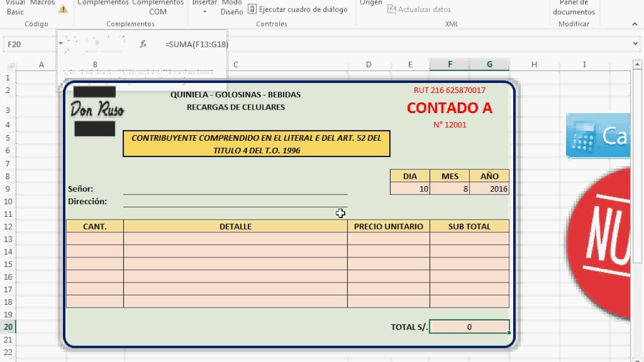Click the DIA value cell 10

pos(410,189)
